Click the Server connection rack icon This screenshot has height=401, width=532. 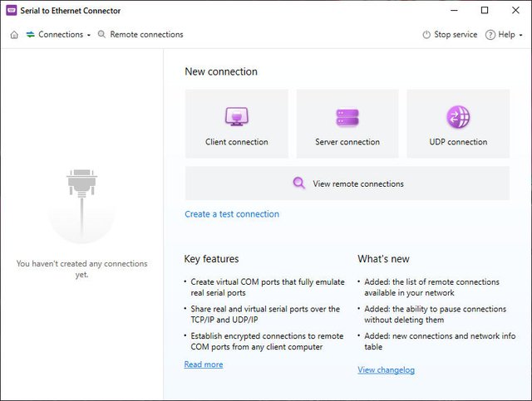click(x=347, y=117)
